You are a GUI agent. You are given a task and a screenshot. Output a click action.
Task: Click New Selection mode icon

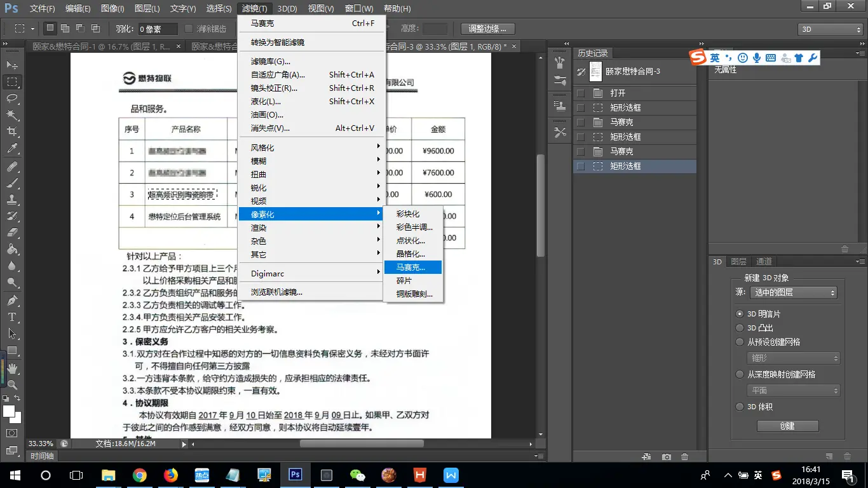click(51, 29)
